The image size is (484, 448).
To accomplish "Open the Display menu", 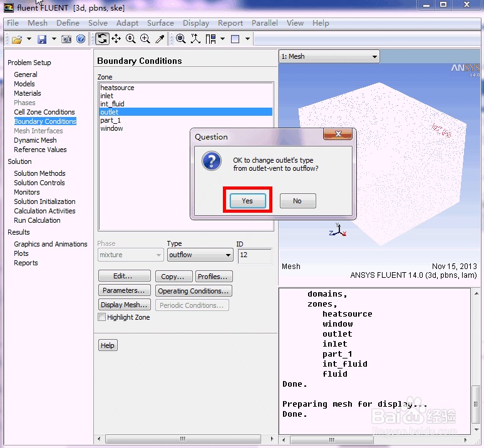I will click(196, 23).
